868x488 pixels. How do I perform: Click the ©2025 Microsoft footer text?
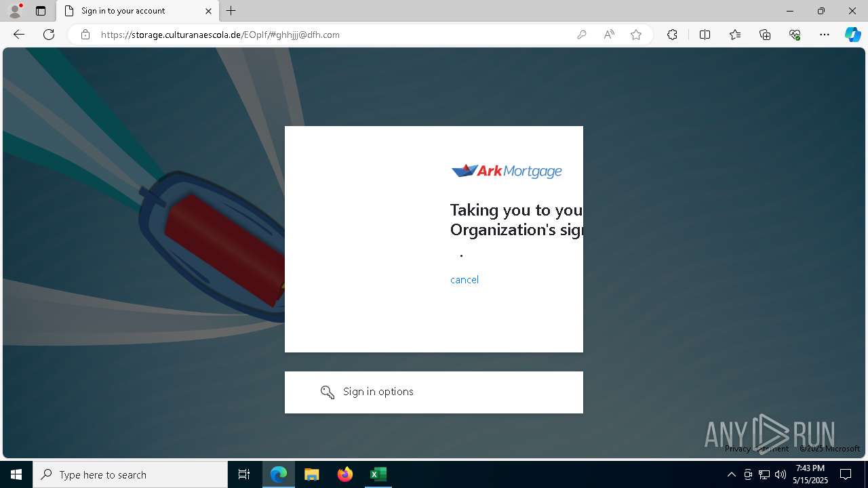tap(829, 449)
